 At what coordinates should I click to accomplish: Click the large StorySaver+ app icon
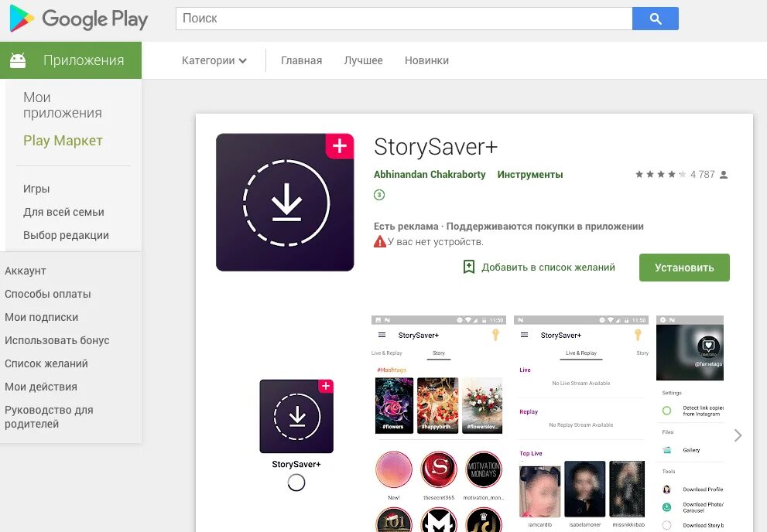[285, 203]
